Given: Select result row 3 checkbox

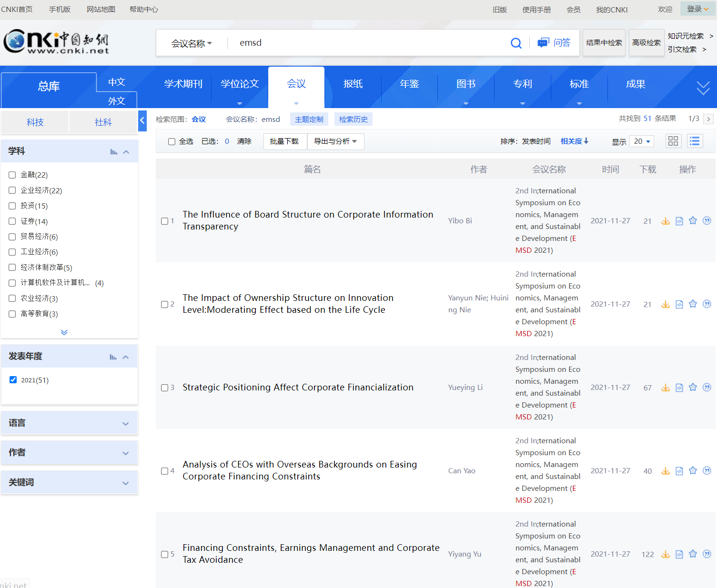Looking at the screenshot, I should [165, 388].
